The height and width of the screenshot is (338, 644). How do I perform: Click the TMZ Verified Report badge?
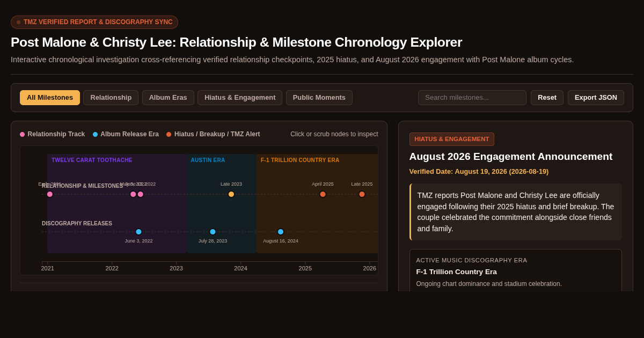pyautogui.click(x=94, y=22)
